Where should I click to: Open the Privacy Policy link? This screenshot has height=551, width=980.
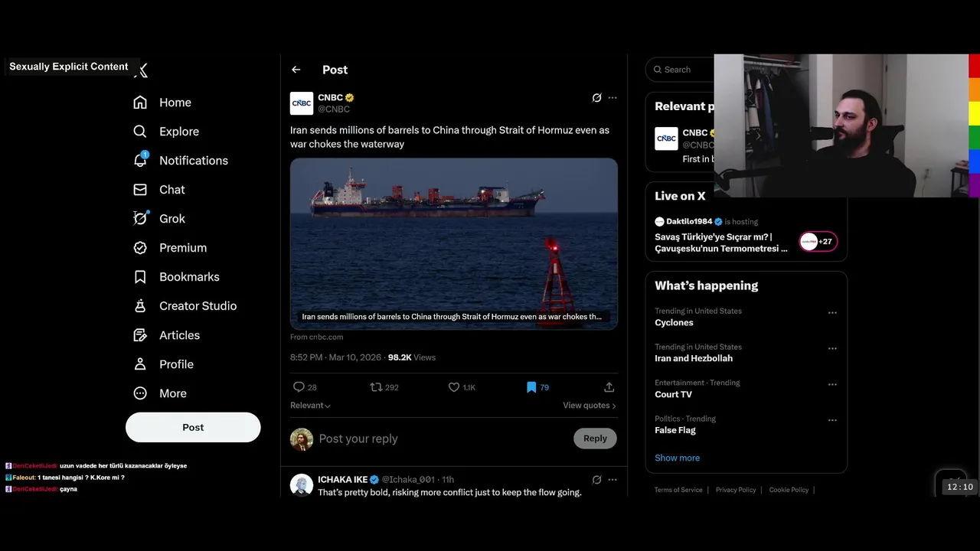736,490
